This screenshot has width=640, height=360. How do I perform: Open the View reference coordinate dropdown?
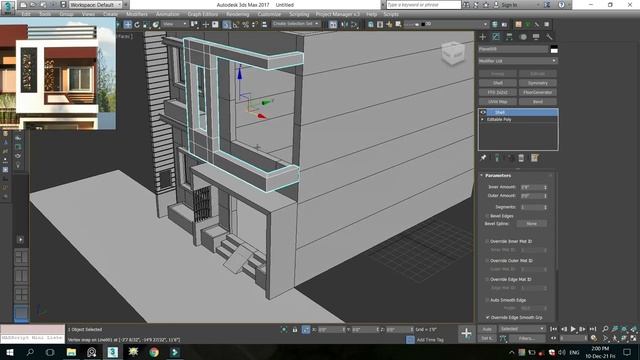[x=175, y=24]
